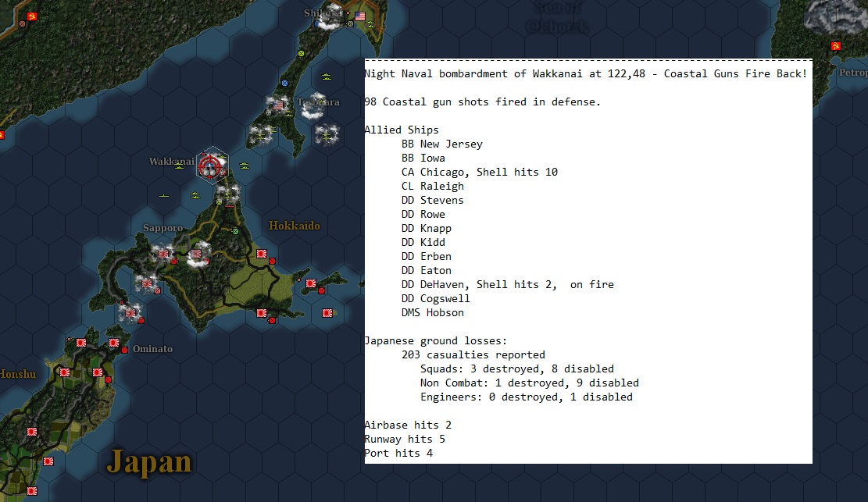Click the Toyohara map label
Viewport: 868px width, 502px height.
coord(318,102)
